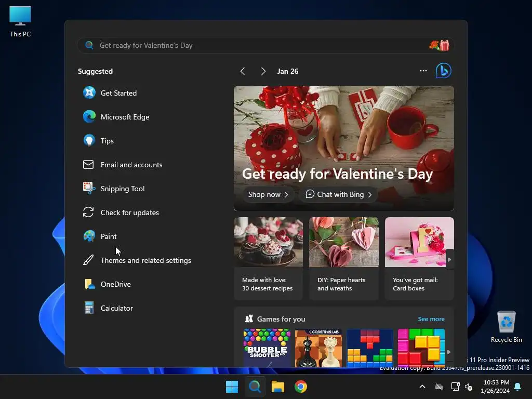
Task: Click the Suggested heading
Action: tap(95, 71)
